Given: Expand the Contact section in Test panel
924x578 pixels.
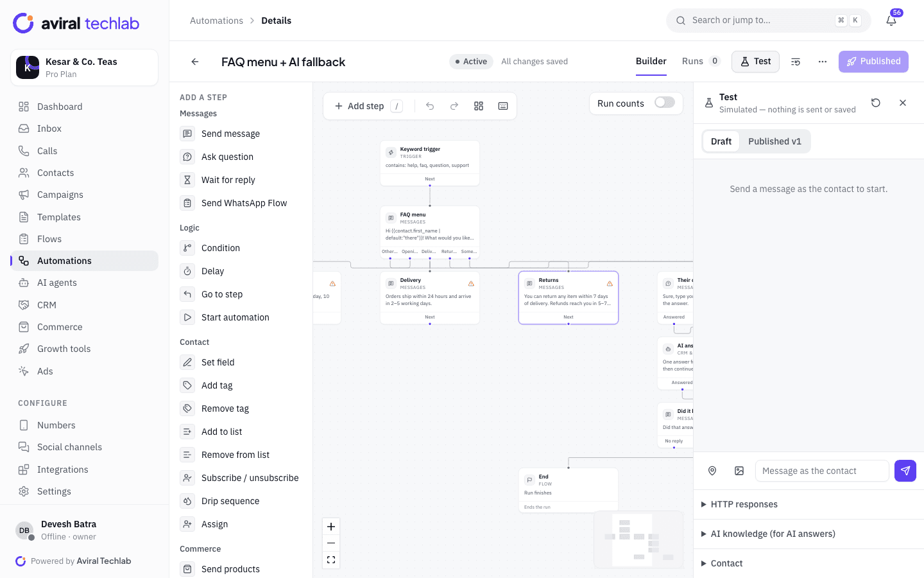Looking at the screenshot, I should coord(809,563).
